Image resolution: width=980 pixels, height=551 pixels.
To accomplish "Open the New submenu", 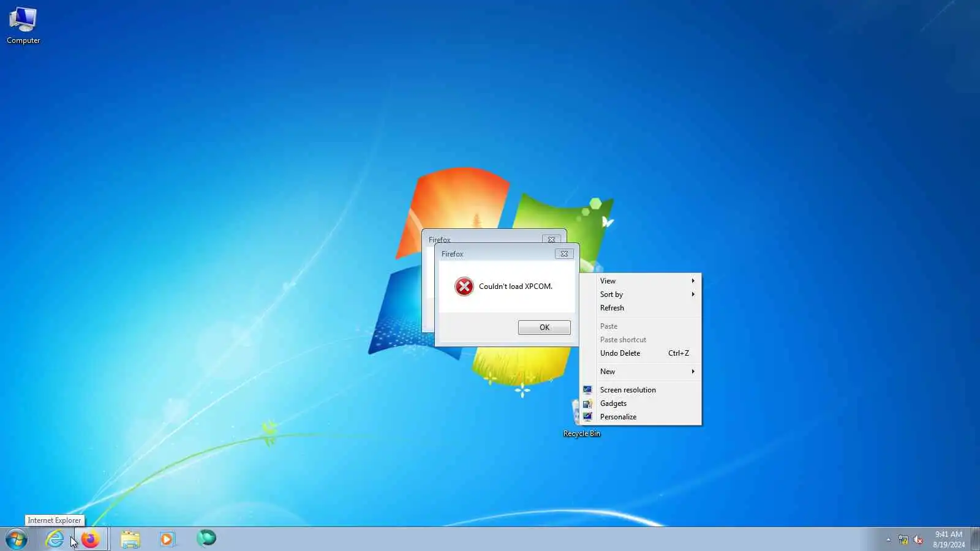I will coord(641,372).
